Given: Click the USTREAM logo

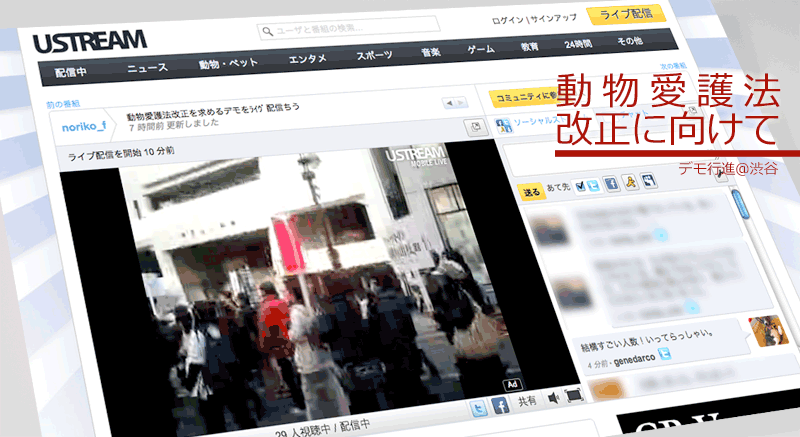Looking at the screenshot, I should (x=90, y=41).
